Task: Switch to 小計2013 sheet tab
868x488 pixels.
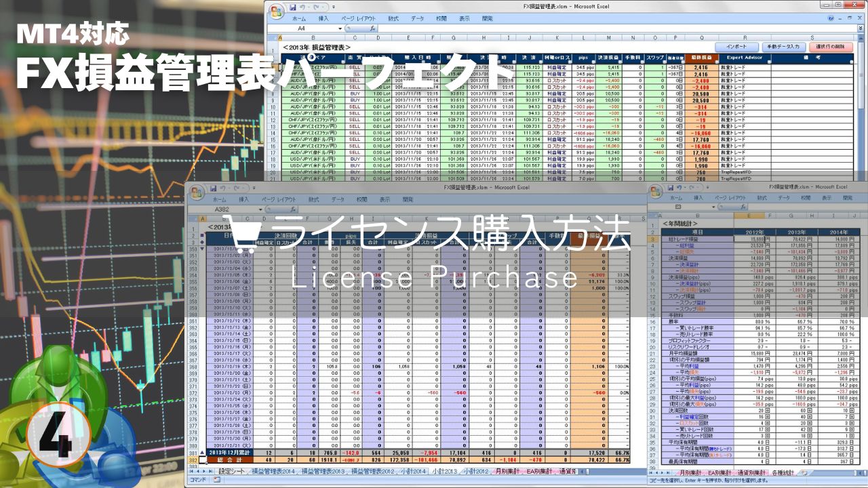Action: coord(446,470)
